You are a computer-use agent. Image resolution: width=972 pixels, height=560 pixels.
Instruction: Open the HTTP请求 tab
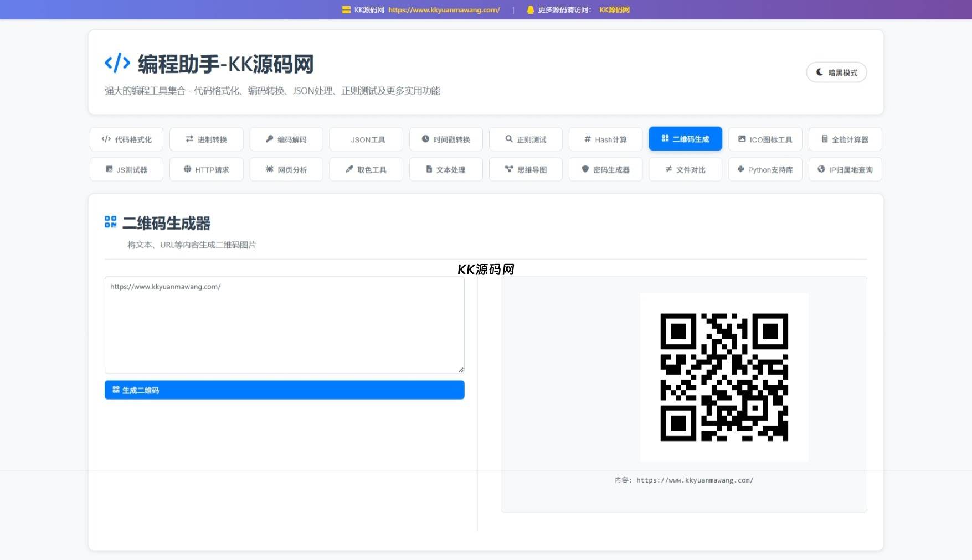point(206,169)
